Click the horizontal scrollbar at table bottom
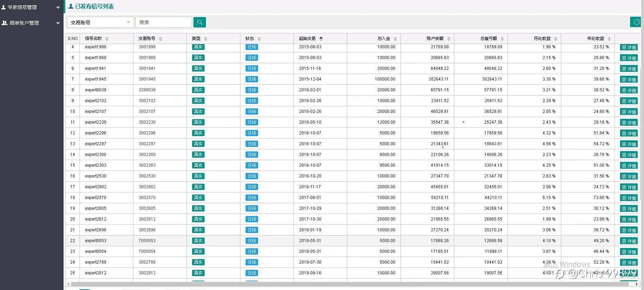Screen dimensions: 644x290 tap(349, 284)
